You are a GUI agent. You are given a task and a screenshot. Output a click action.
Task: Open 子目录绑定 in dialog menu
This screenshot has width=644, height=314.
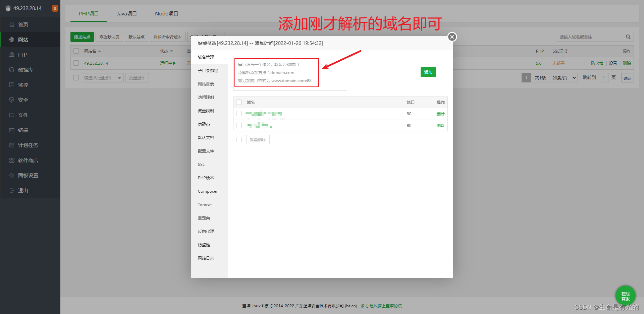pos(210,70)
